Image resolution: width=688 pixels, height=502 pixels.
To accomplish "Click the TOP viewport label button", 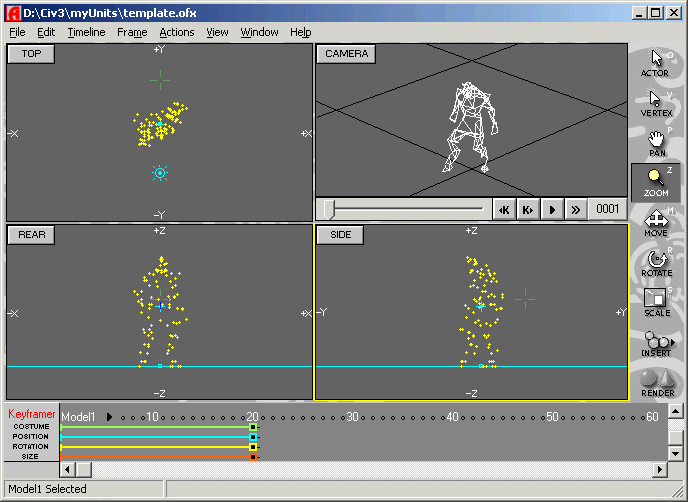I will coord(31,54).
